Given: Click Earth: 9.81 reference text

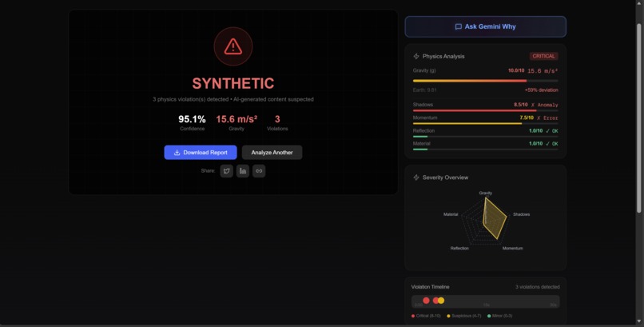Looking at the screenshot, I should pos(425,90).
